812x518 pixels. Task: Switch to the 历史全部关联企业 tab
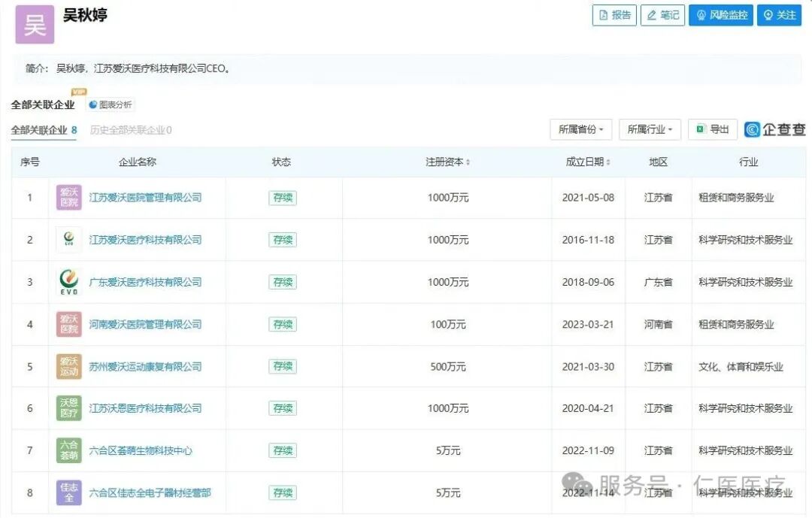131,130
